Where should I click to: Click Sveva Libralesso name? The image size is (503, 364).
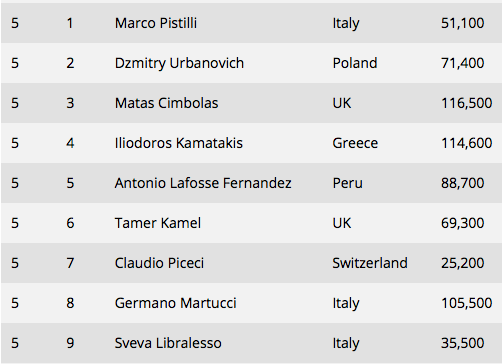point(168,343)
